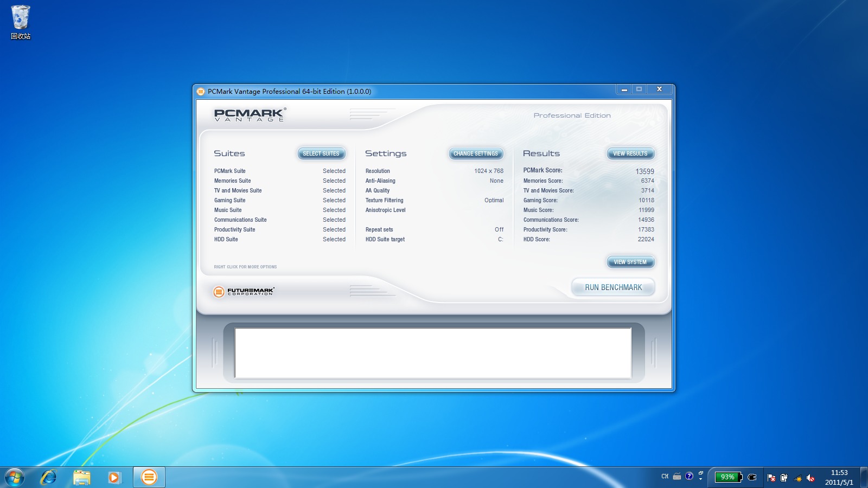The image size is (868, 488).
Task: Open the muted volume tray icon
Action: (810, 478)
